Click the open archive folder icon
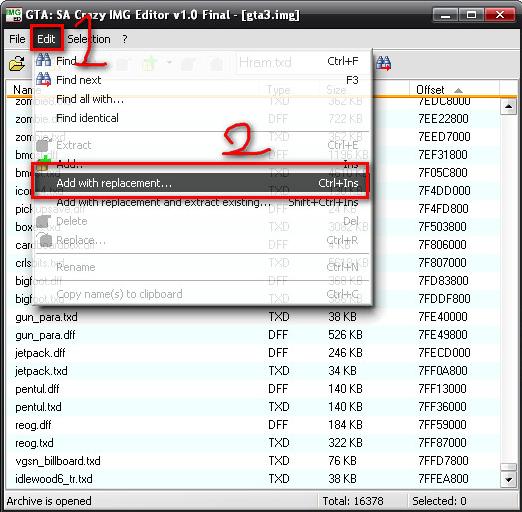The height and width of the screenshot is (512, 522). click(x=17, y=63)
